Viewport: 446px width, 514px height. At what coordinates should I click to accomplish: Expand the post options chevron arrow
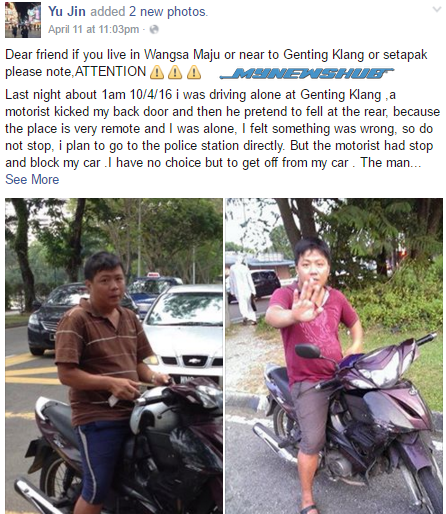[x=437, y=9]
